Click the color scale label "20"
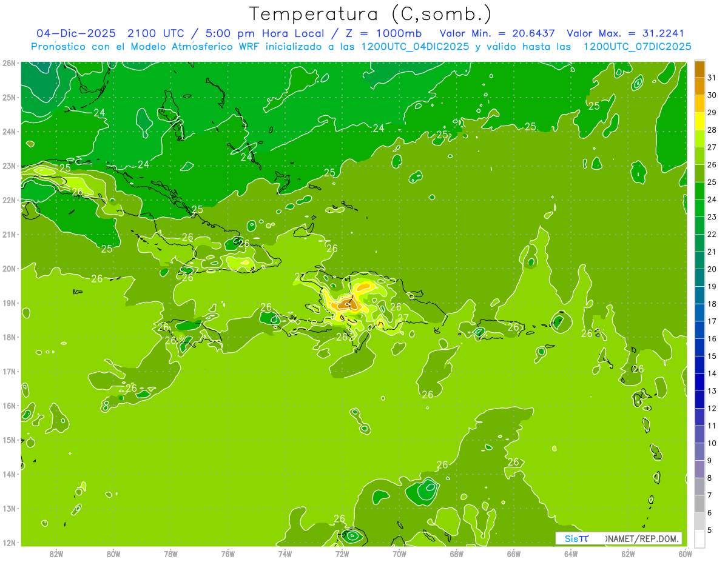728x562 pixels. click(712, 269)
